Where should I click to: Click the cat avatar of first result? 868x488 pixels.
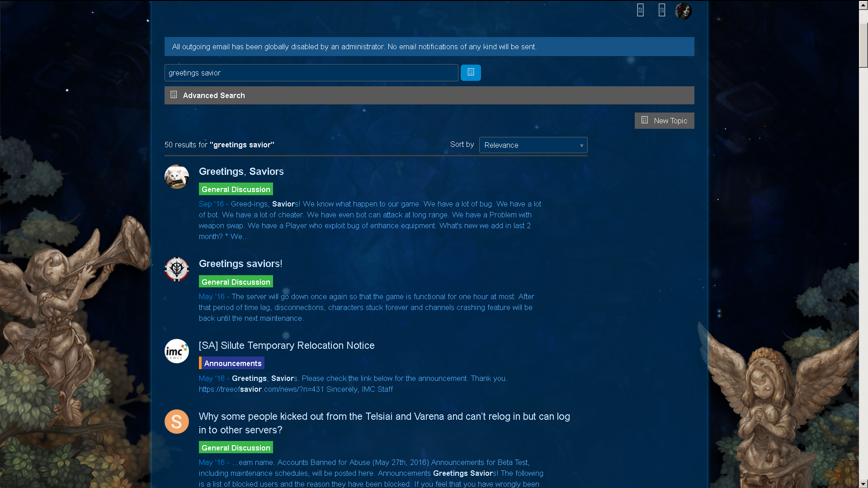coord(177,177)
